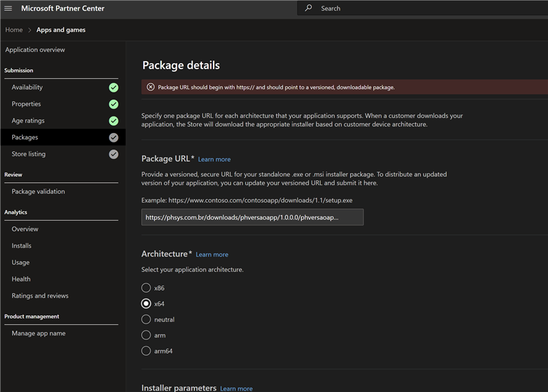
Task: Open the hamburger navigation menu
Action: [8, 8]
